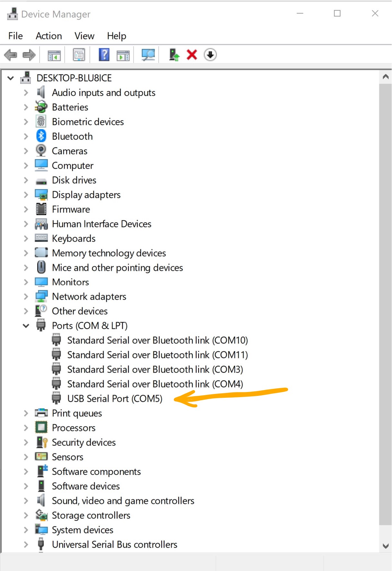Viewport: 392px width, 571px height.
Task: Select the Display adapters entry
Action: click(86, 195)
